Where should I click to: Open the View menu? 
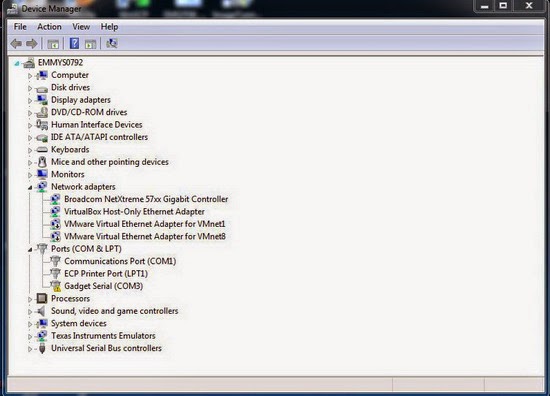point(81,27)
